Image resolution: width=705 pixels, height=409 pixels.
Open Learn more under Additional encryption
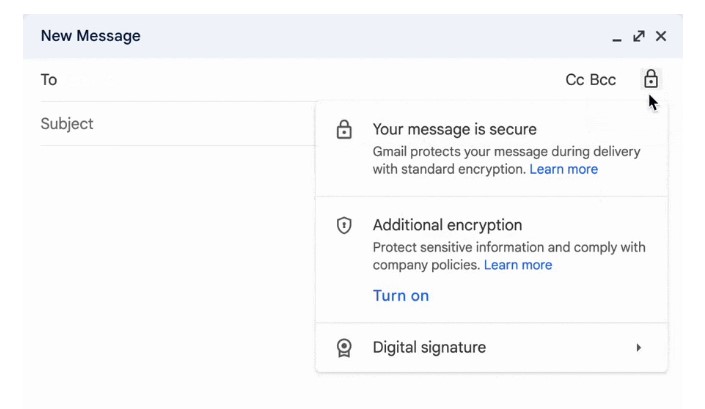pos(518,265)
